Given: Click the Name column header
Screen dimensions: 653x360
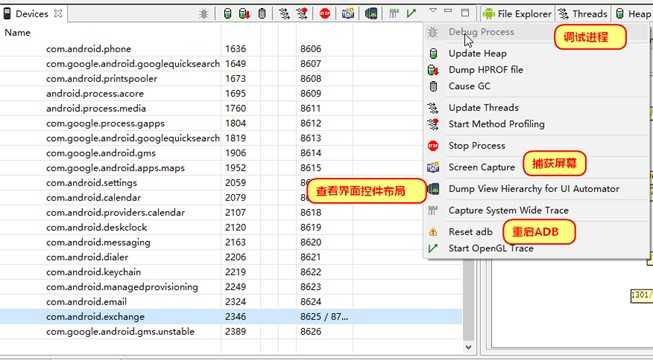Looking at the screenshot, I should (x=17, y=32).
